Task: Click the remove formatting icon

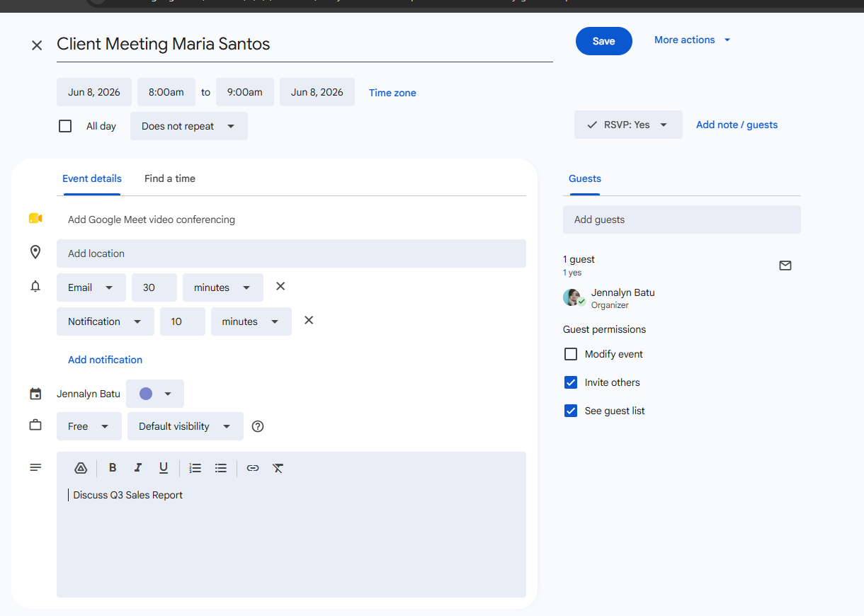Action: click(x=278, y=468)
